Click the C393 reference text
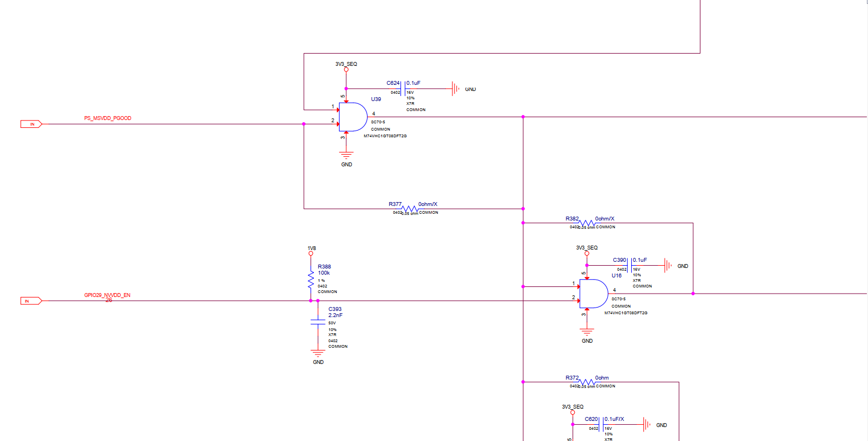Screen dimensions: 868x441 click(x=335, y=309)
